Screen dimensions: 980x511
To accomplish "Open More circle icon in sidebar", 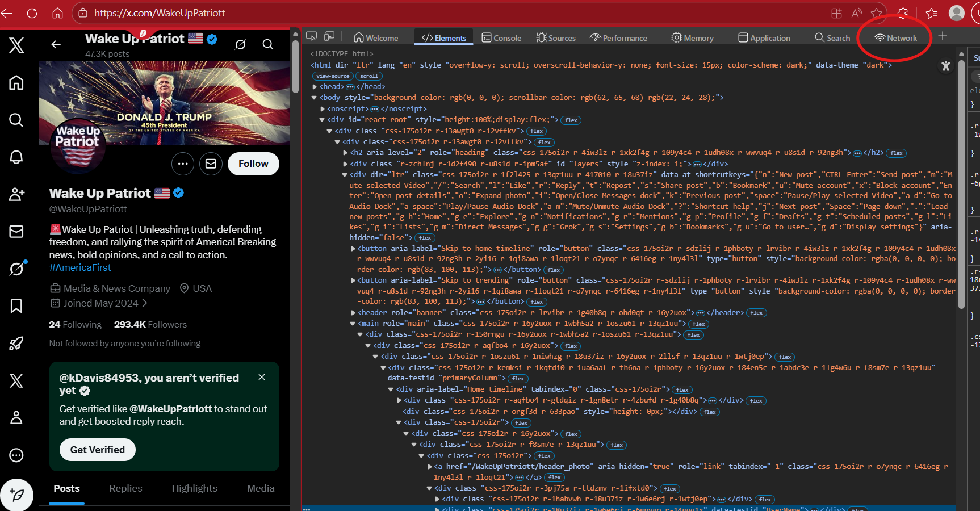I will point(16,455).
